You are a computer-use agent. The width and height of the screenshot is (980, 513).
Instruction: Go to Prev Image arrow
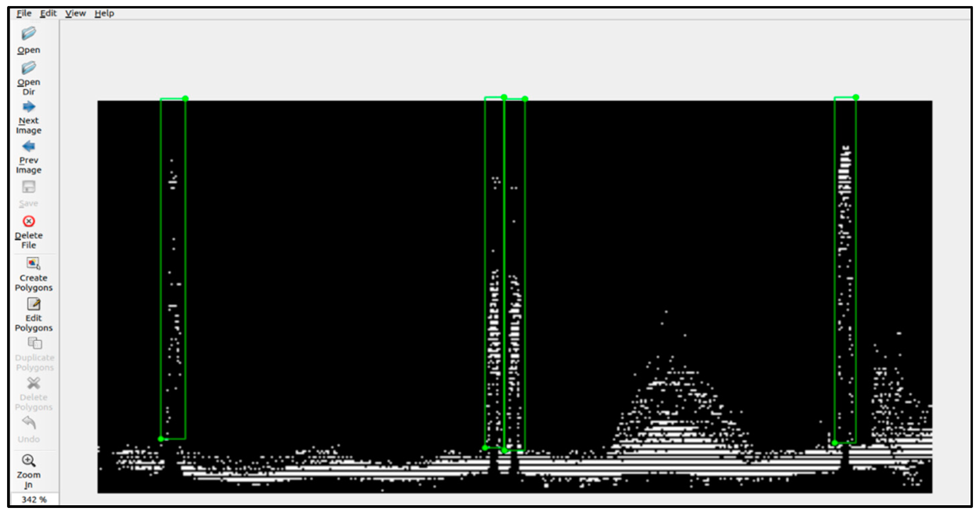[28, 146]
